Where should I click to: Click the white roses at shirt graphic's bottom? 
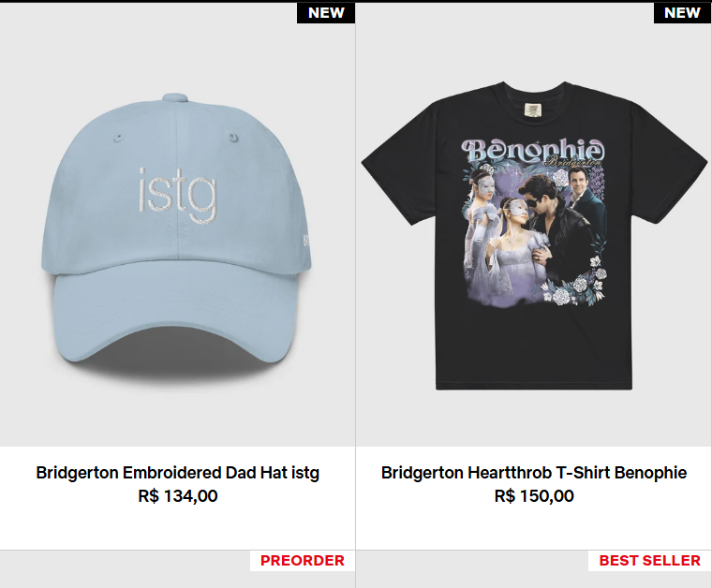pos(577,284)
